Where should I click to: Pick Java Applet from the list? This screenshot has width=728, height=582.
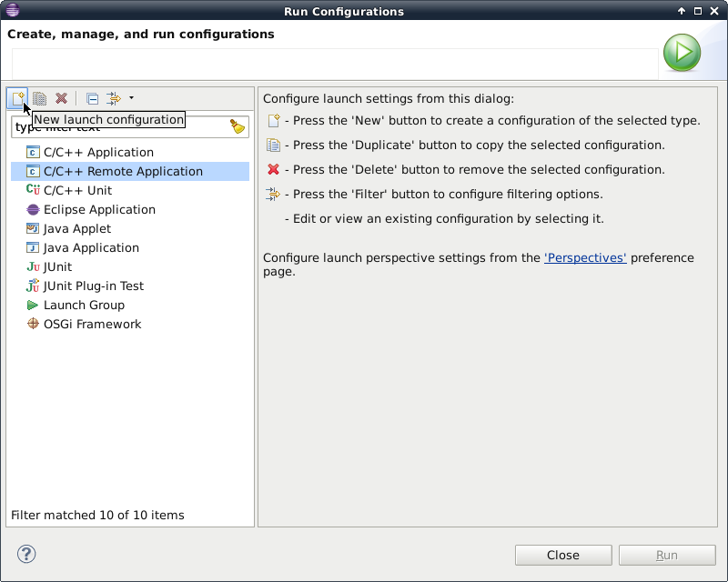69,228
